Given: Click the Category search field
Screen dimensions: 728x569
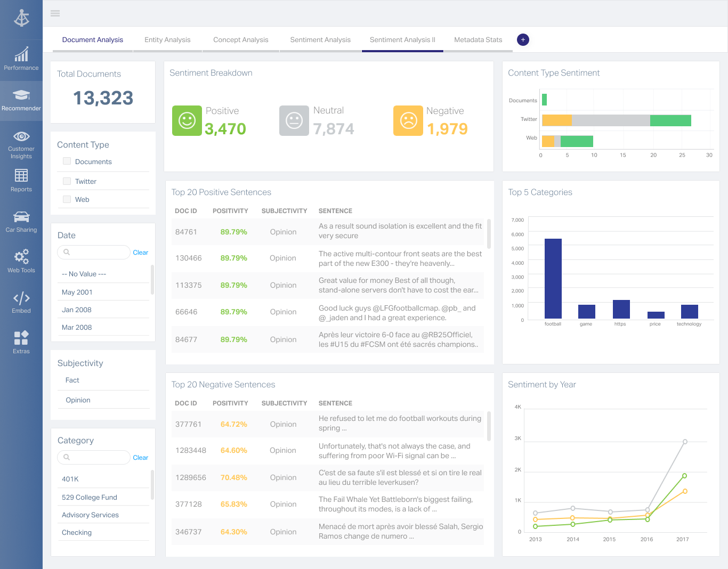Looking at the screenshot, I should pos(93,457).
